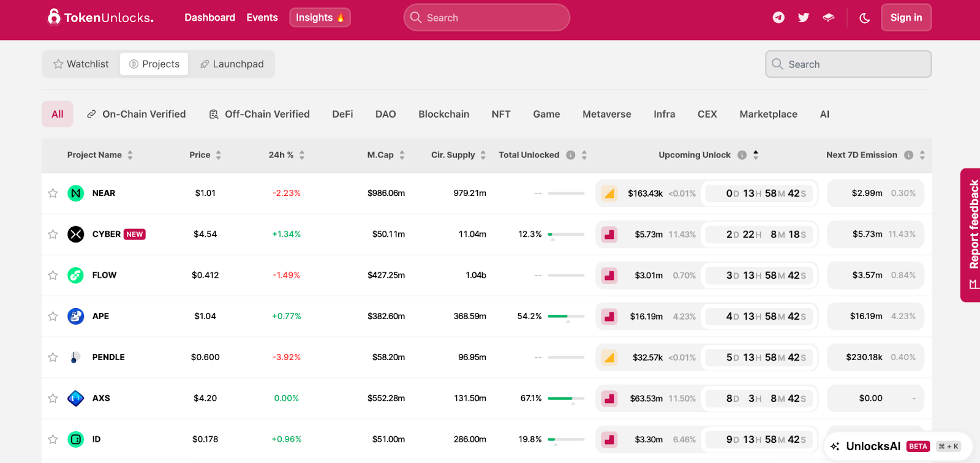Open NEAR's upcoming unlock countdown
980x463 pixels.
pyautogui.click(x=759, y=194)
